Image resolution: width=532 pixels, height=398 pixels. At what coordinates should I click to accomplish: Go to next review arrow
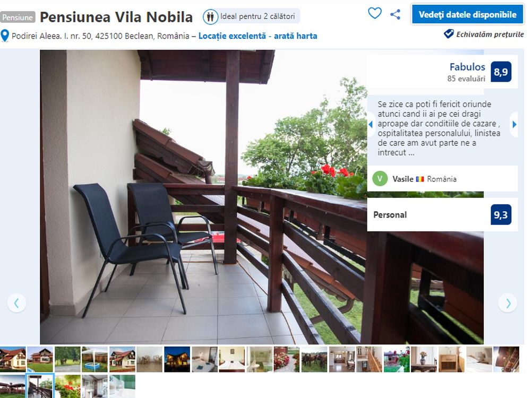coord(514,124)
